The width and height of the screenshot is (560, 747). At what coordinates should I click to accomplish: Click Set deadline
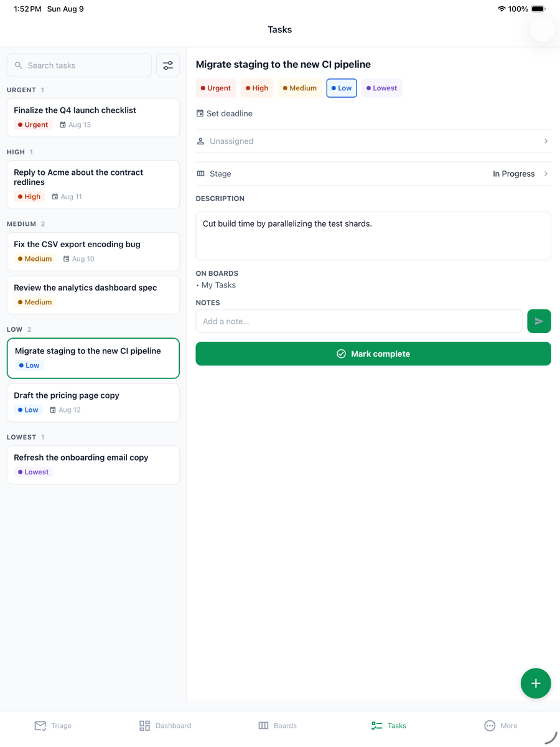click(x=225, y=113)
